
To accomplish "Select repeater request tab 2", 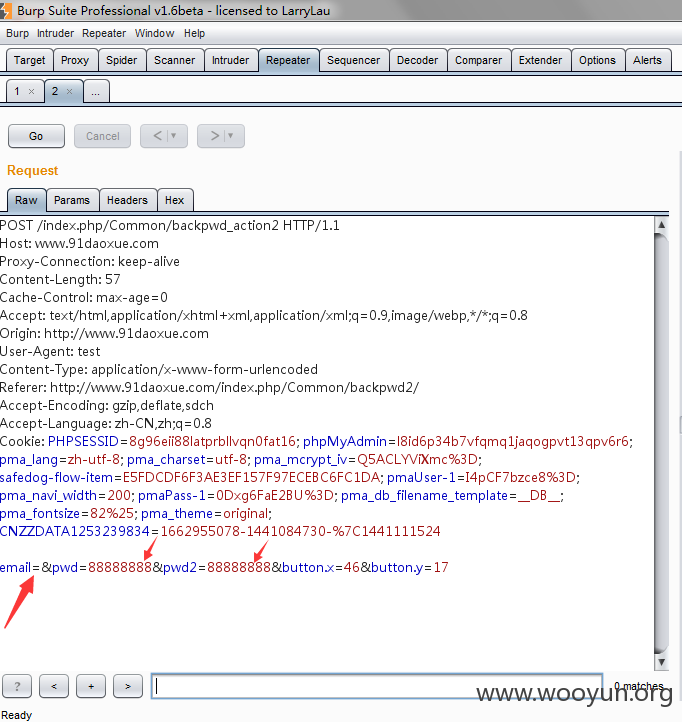I will tap(55, 91).
